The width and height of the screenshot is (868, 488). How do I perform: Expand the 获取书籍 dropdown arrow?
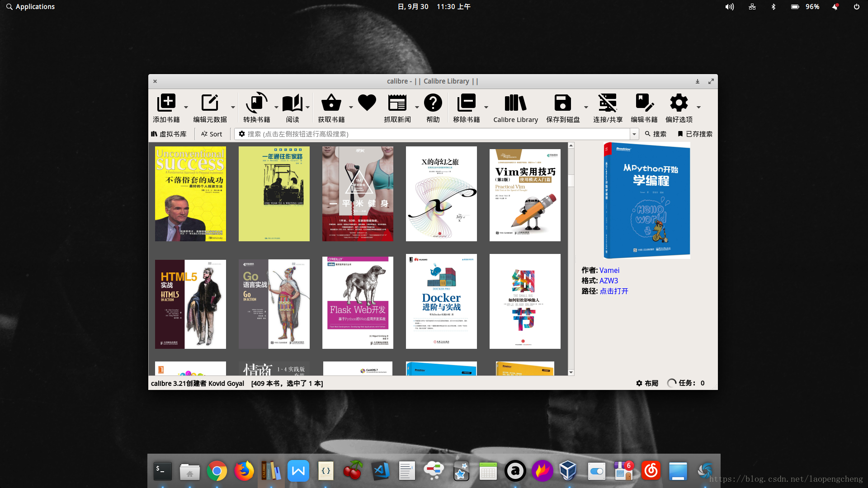351,108
